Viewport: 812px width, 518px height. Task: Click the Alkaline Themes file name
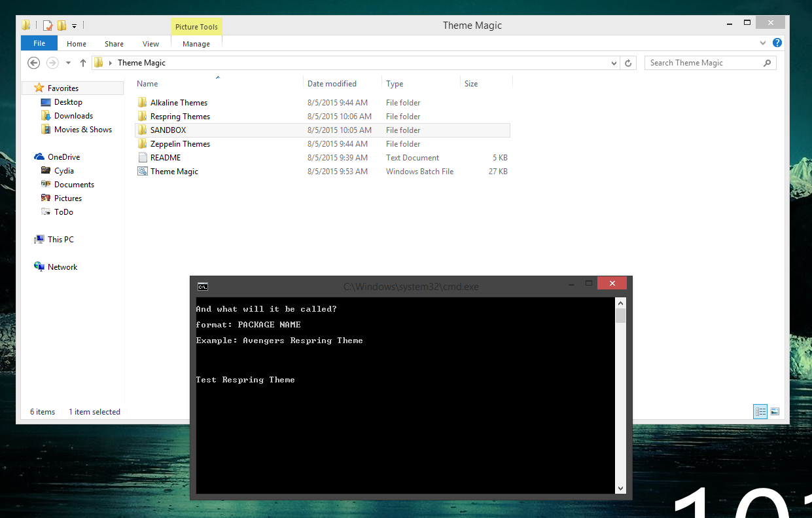(179, 103)
